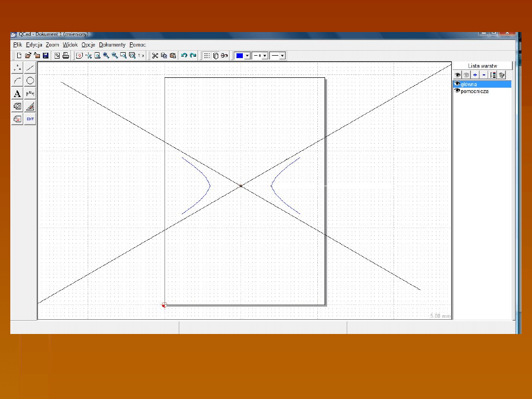Open the line style dropdown
This screenshot has width=532, height=399.
click(x=282, y=56)
